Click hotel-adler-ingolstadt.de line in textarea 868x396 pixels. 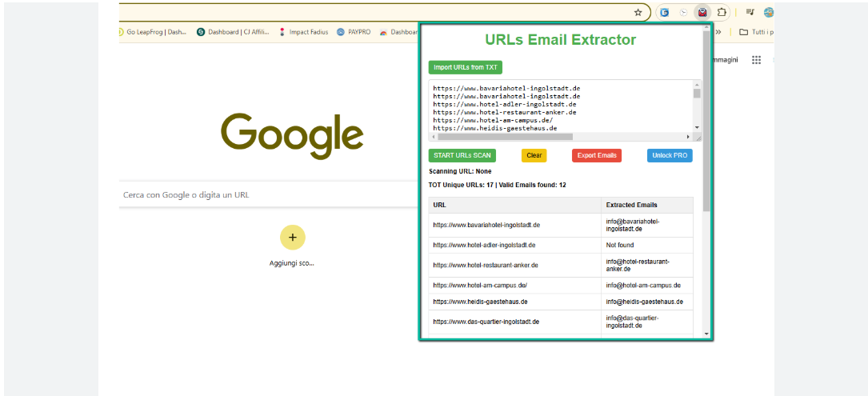pos(505,104)
